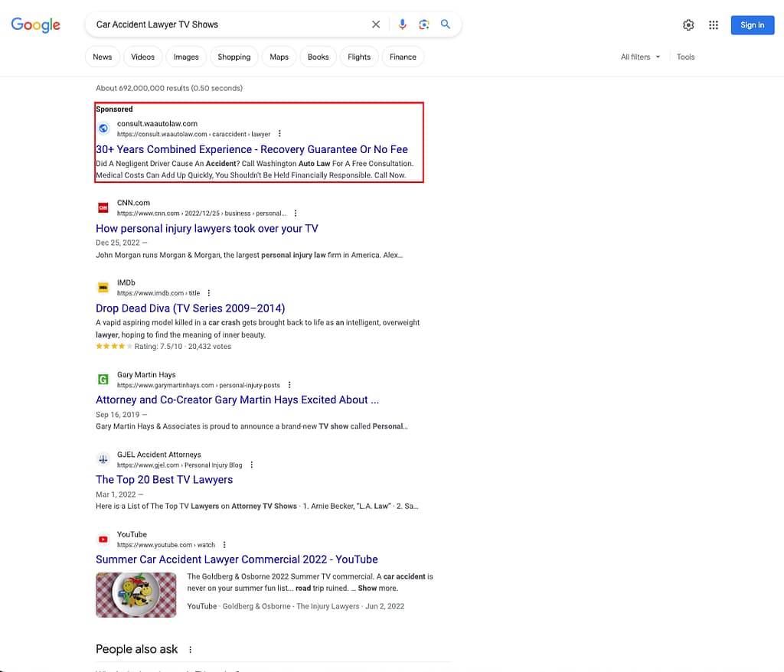The height and width of the screenshot is (672, 784).
Task: Click the Sep 16, 2019 date text
Action: 117,415
